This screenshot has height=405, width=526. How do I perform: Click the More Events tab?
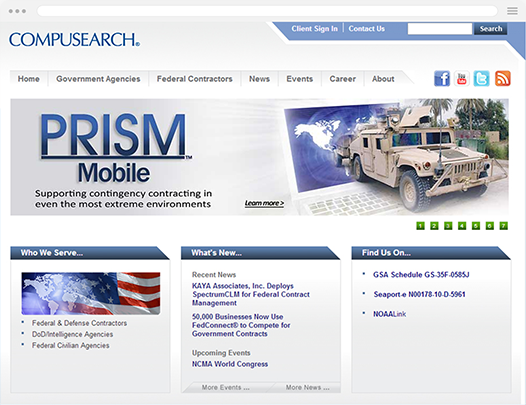tap(225, 388)
